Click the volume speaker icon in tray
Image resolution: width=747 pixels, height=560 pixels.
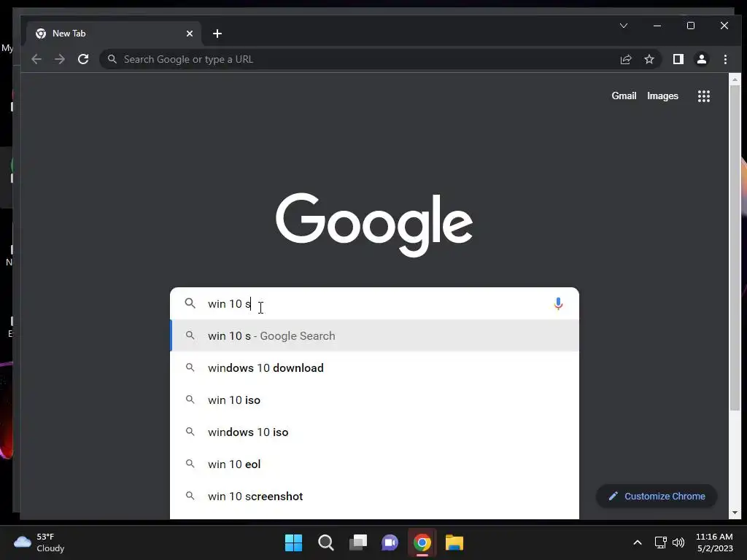click(x=678, y=542)
